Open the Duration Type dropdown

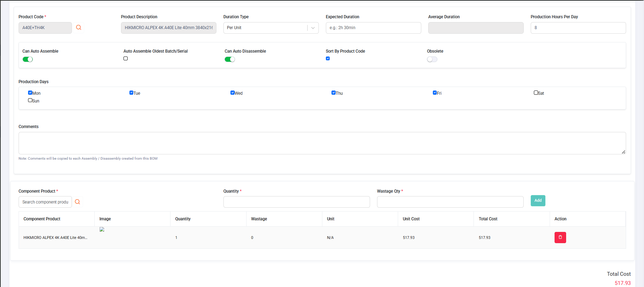tap(271, 28)
